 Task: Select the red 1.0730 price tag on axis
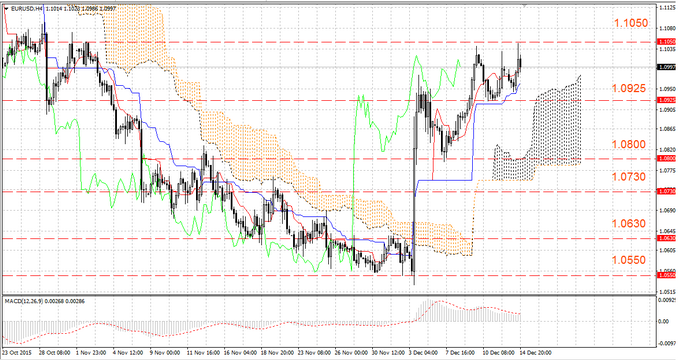coord(667,191)
